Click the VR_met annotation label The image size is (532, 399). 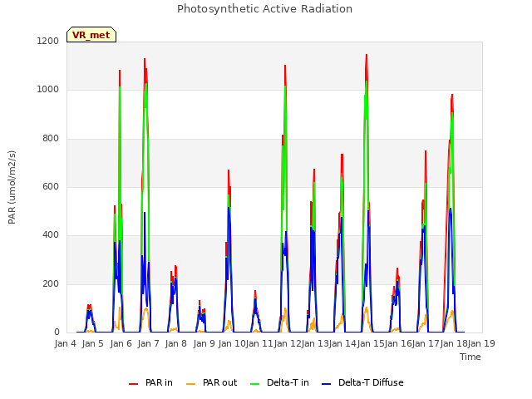[x=91, y=35]
